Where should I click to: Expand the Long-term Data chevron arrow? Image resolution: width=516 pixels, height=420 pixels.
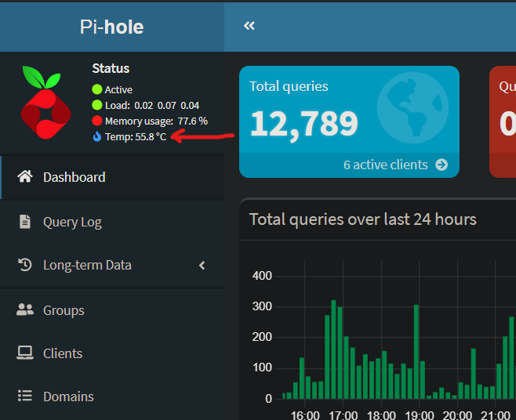click(x=202, y=266)
